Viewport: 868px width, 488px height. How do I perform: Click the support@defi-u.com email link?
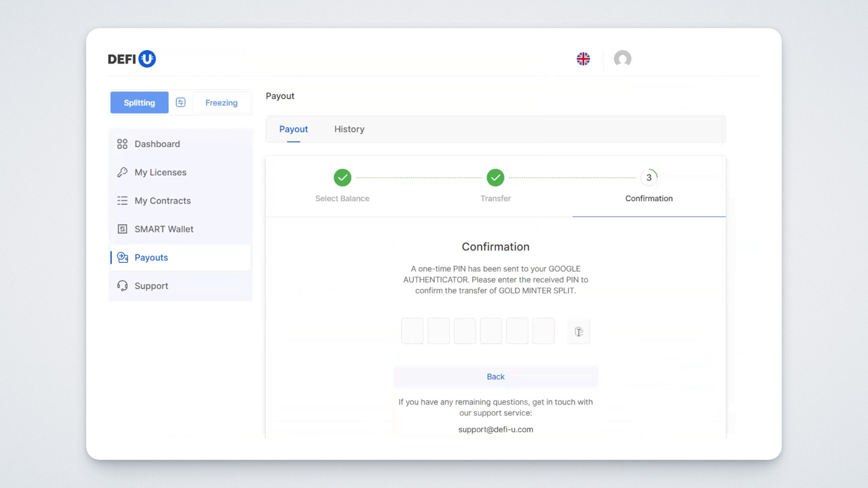(x=495, y=429)
